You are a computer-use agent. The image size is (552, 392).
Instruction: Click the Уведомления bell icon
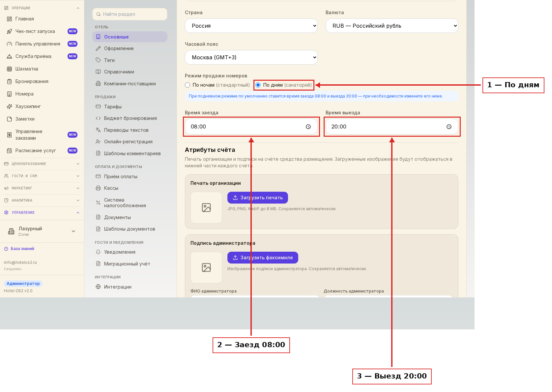pos(98,252)
